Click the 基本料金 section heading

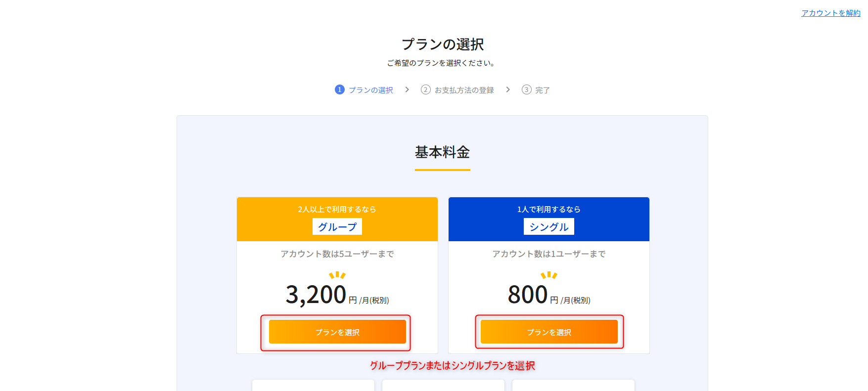point(442,152)
